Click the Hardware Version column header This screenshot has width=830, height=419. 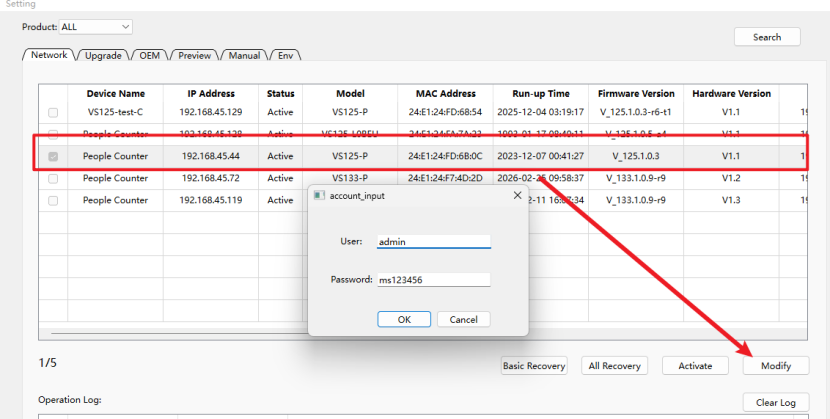(731, 94)
